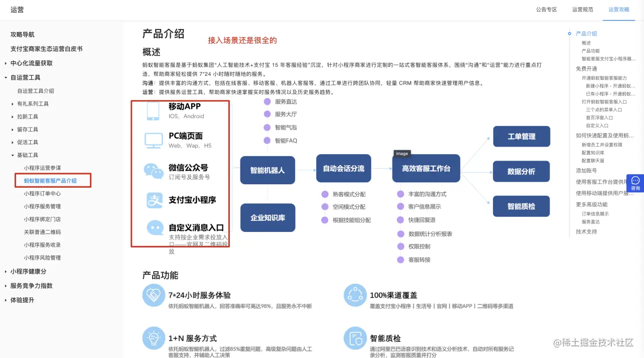Viewport: 644px width, 358px height.
Task: Jump to 添加账号 in the outline
Action: [586, 171]
